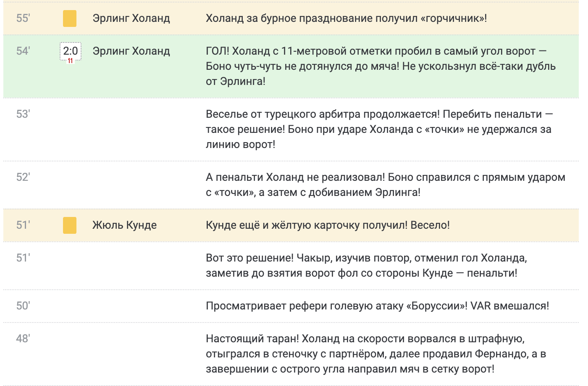Click the commentary «А пенальти Холанд не реализовал»
Screen dimensions: 588x386
click(x=385, y=185)
